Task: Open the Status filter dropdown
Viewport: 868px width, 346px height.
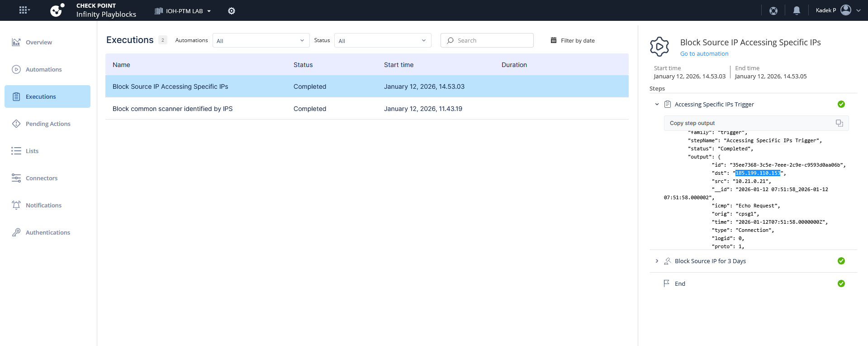Action: tap(383, 40)
